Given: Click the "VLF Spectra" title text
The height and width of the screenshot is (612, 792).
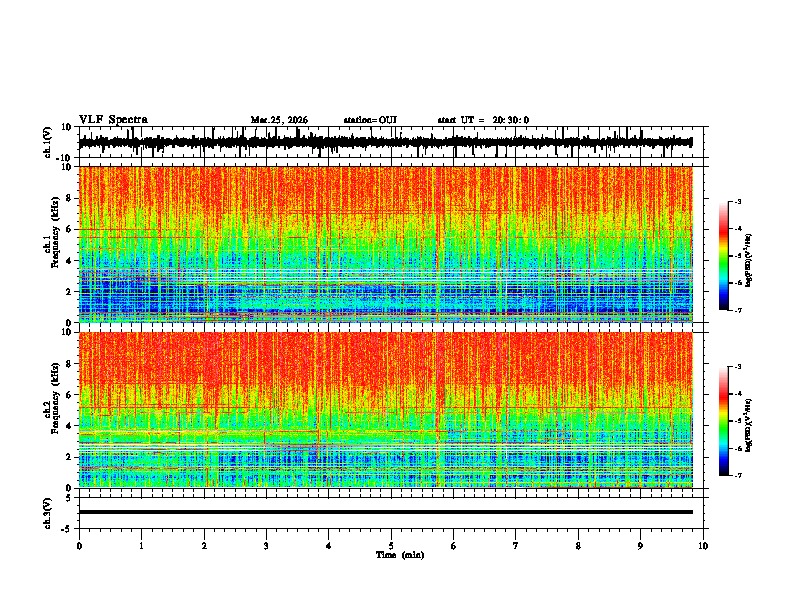Looking at the screenshot, I should [x=113, y=120].
